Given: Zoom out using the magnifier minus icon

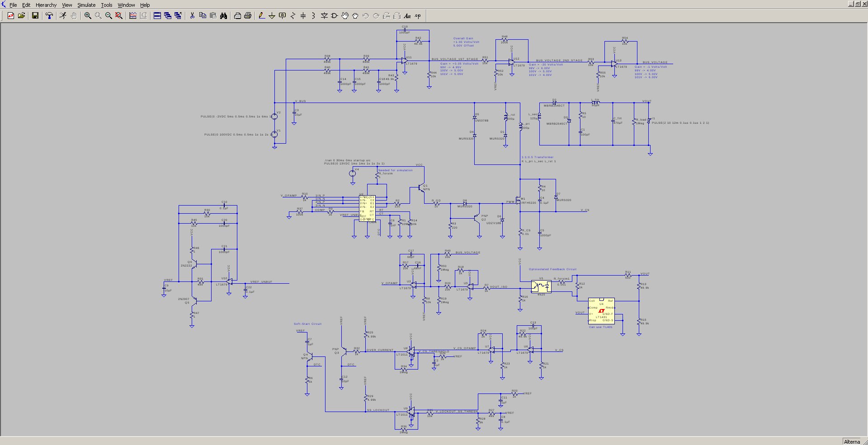Looking at the screenshot, I should tap(108, 16).
